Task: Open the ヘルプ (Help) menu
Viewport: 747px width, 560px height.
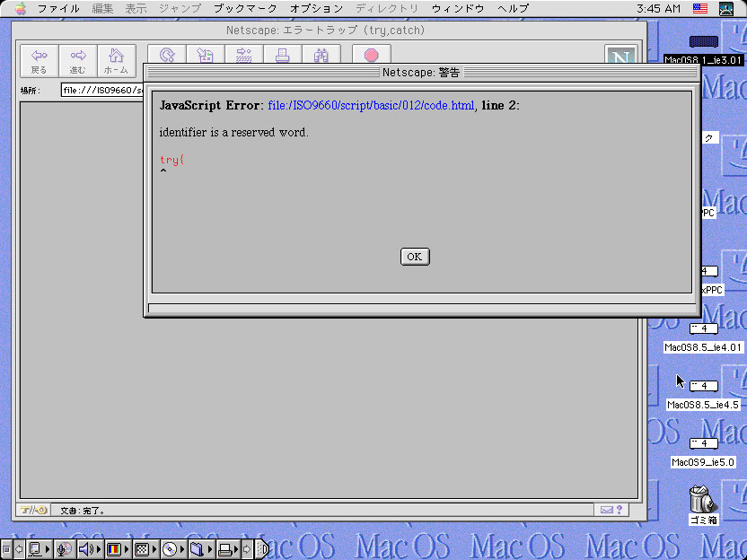Action: pos(513,9)
